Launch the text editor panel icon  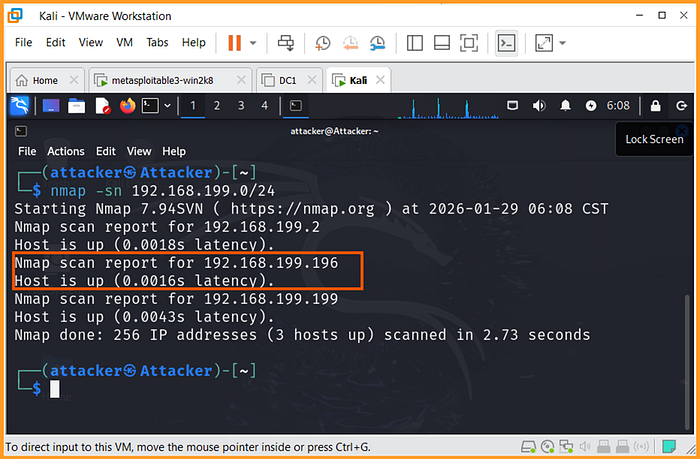coord(103,106)
